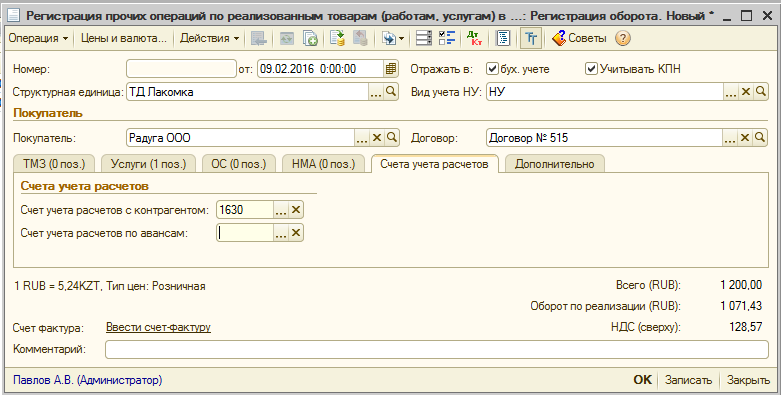Click the OK button
This screenshot has width=781, height=395.
[x=643, y=380]
